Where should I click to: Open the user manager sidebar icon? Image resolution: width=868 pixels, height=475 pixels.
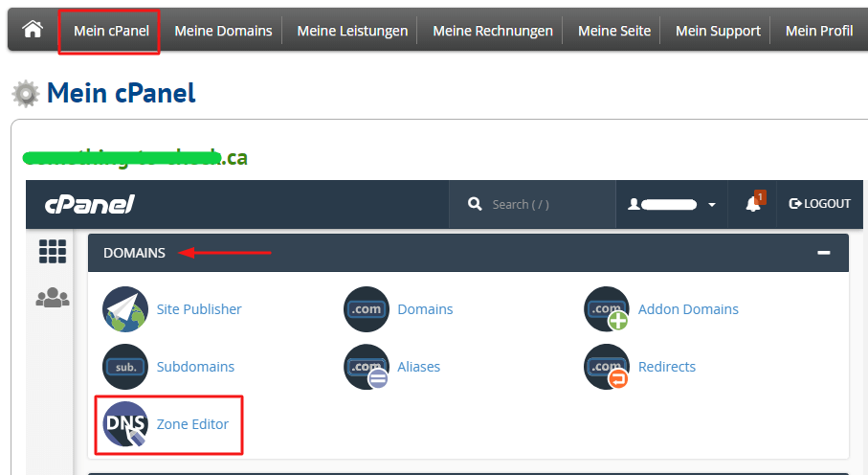tap(53, 299)
